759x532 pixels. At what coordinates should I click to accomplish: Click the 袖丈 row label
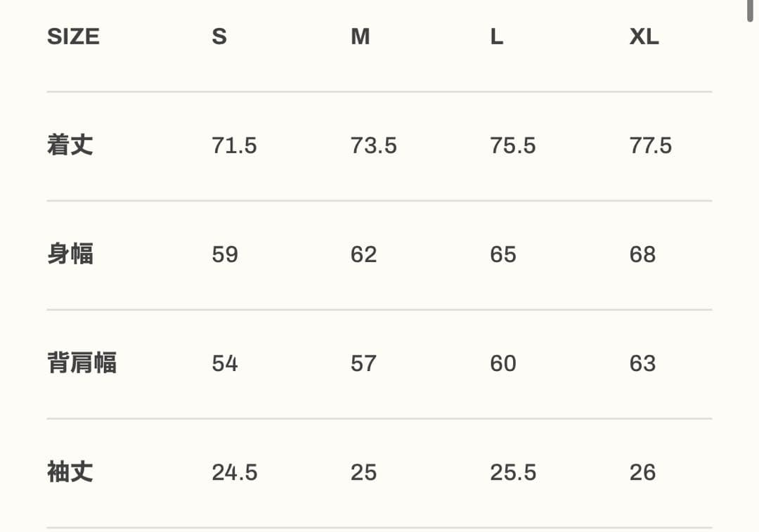coord(70,472)
